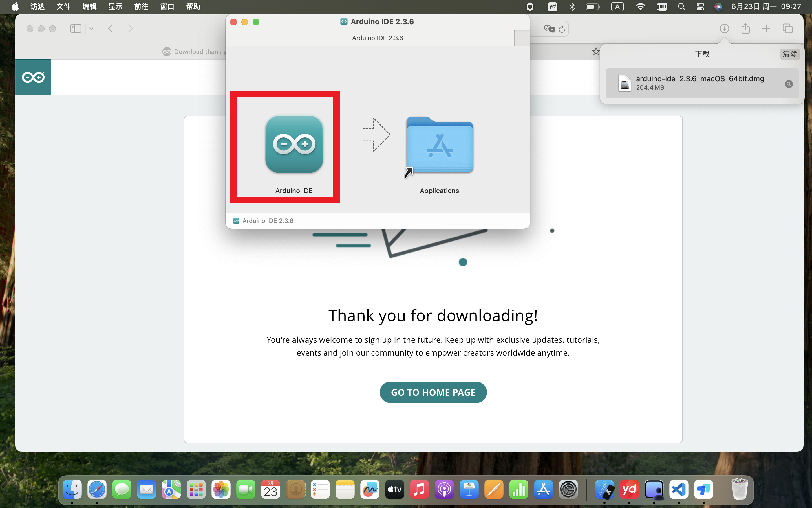Switch input source via A icon
812x508 pixels.
pos(617,7)
